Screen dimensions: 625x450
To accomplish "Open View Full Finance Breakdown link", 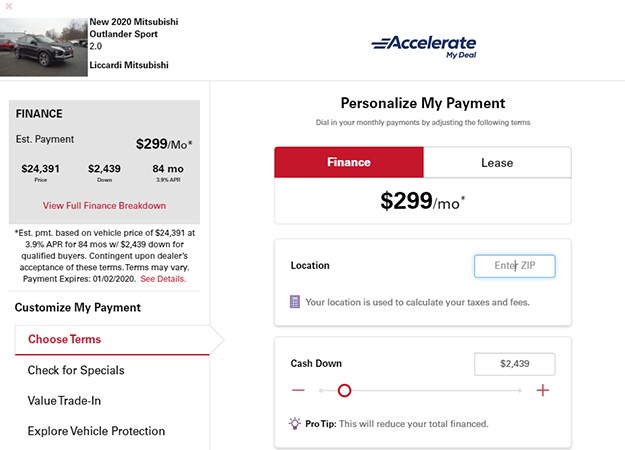I will [x=104, y=206].
